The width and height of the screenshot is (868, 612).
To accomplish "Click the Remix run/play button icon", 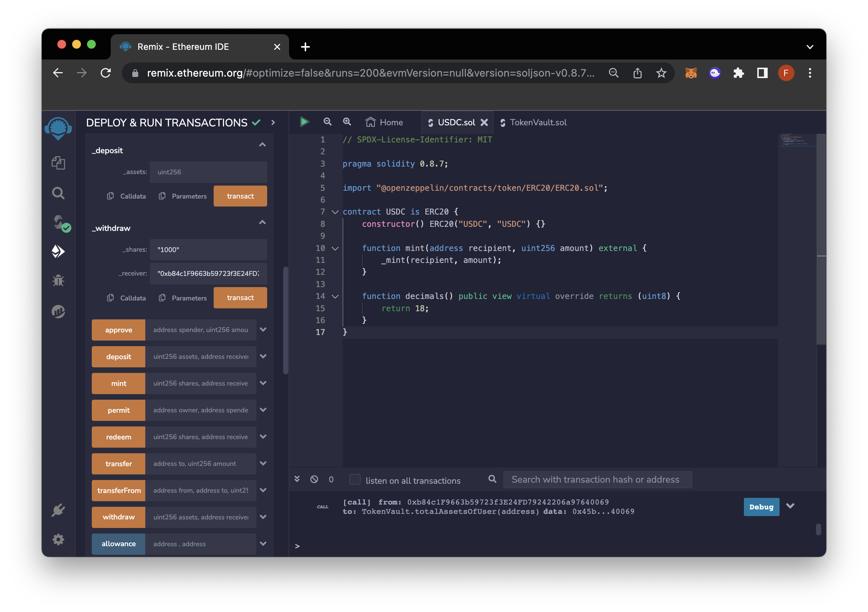I will (x=305, y=122).
